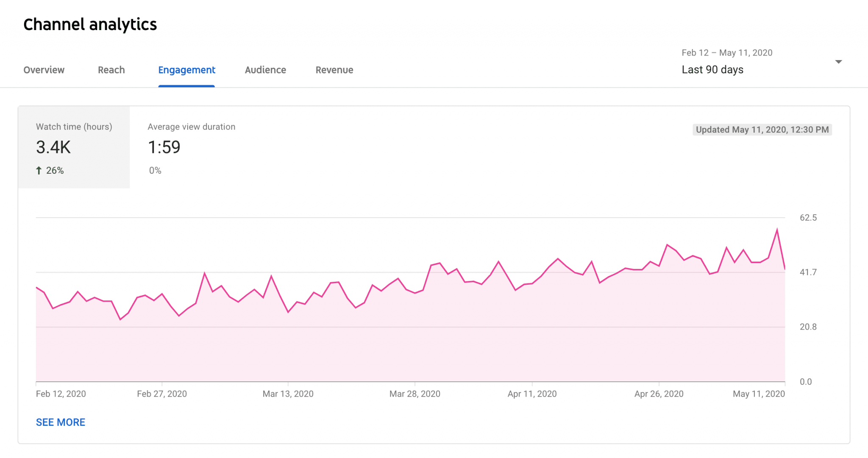Image resolution: width=868 pixels, height=458 pixels.
Task: Expand the Last 90 days dropdown
Action: point(712,69)
